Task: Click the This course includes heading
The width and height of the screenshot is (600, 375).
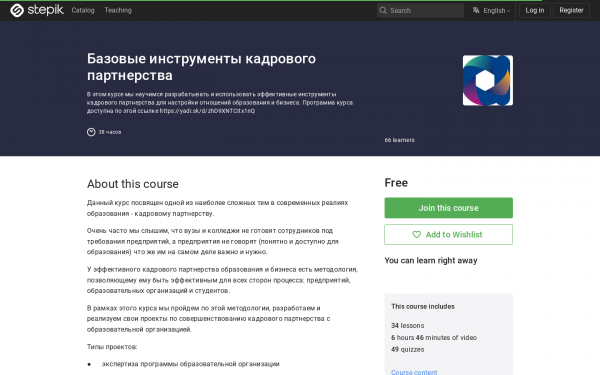Action: [x=423, y=307]
